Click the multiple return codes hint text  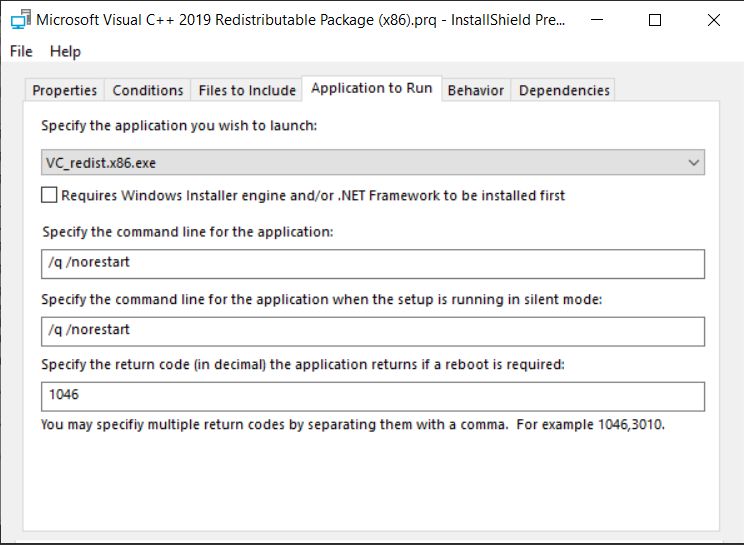(353, 424)
